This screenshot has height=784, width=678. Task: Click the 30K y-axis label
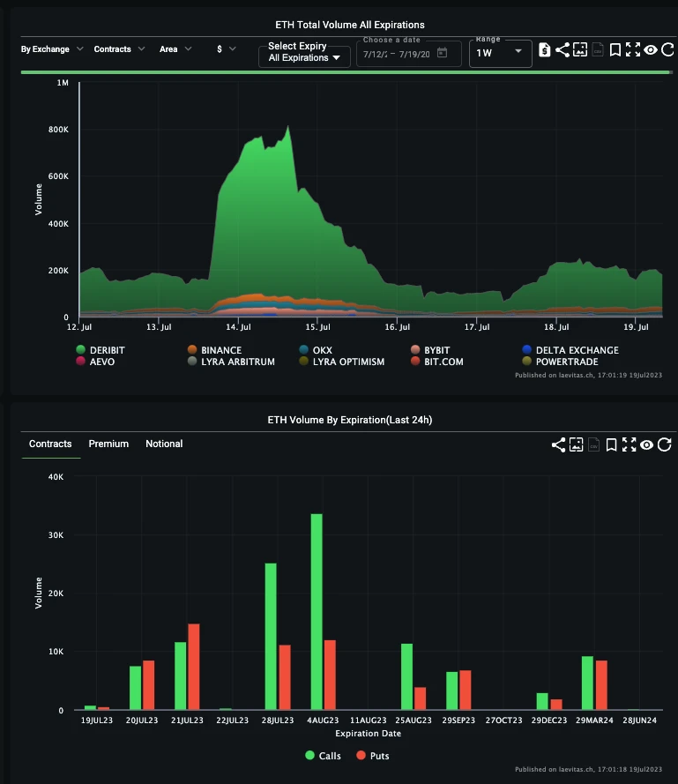tap(56, 535)
